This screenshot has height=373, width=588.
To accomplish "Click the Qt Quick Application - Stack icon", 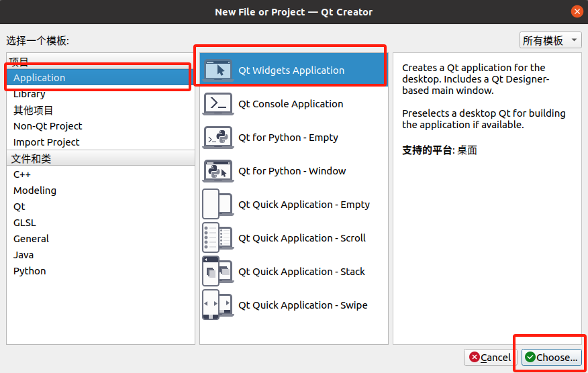I will coord(218,272).
